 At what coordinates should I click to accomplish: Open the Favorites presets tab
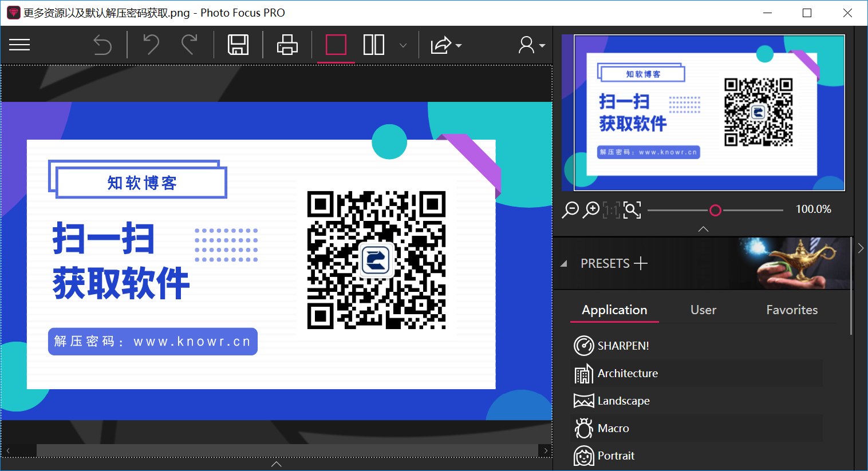[x=792, y=310]
